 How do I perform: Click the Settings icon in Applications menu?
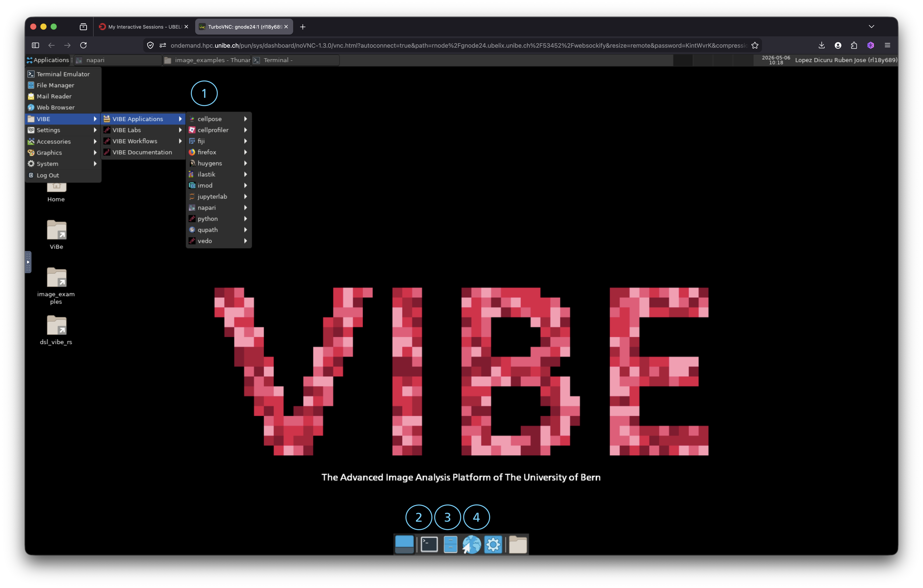pos(31,130)
